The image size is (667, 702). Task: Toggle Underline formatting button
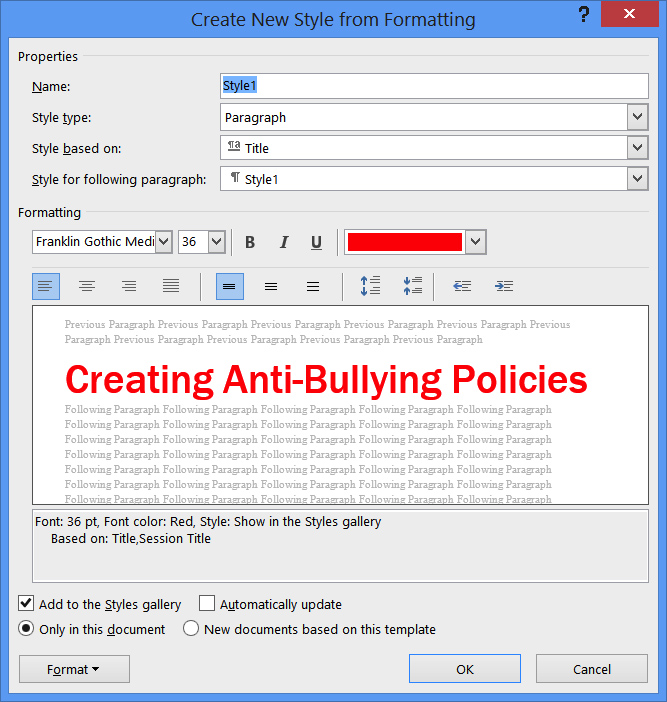coord(316,242)
